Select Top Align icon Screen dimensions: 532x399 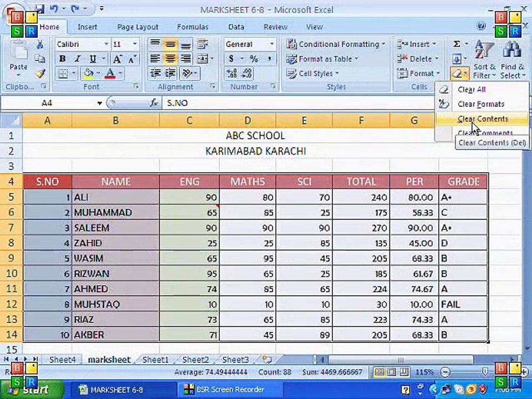click(155, 44)
